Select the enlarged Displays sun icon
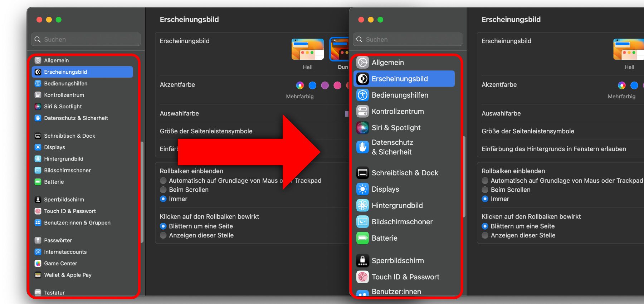Screen dimensions: 644x304 point(362,189)
